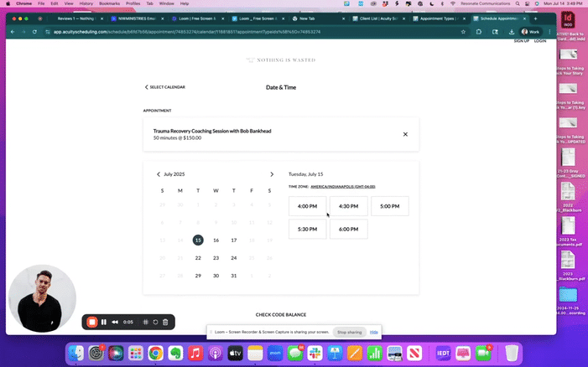Choose the 5:30 PM time slot
This screenshot has width=588, height=367.
click(x=308, y=230)
